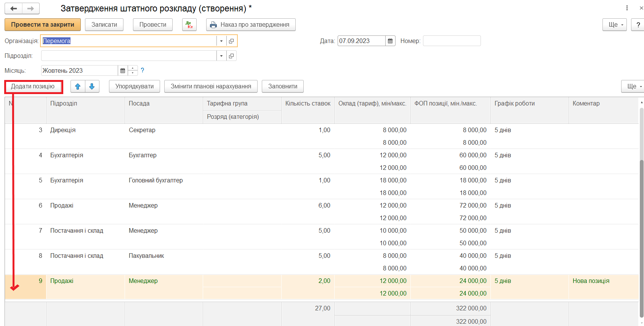Expand the Підрозділ dropdown list
Image resolution: width=644 pixels, height=326 pixels.
point(221,56)
